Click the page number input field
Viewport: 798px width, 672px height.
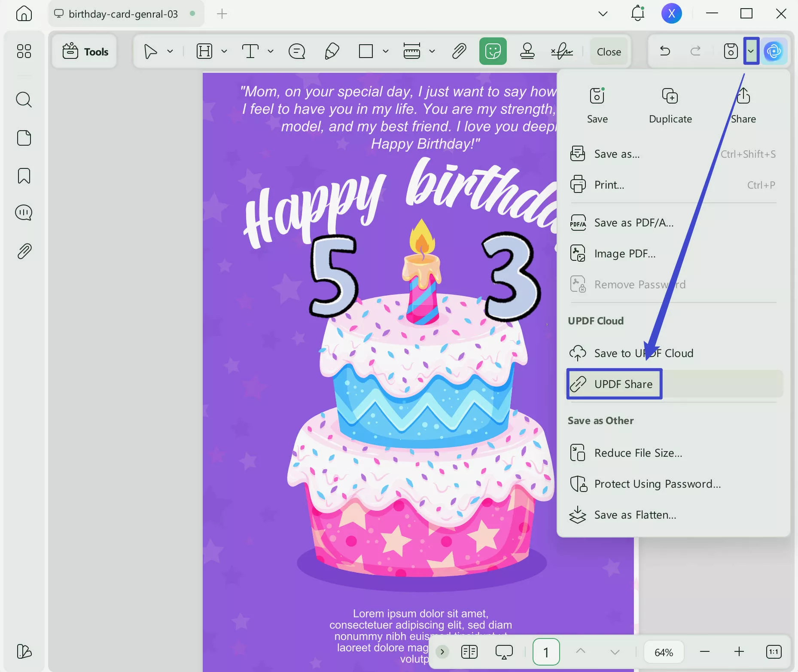(x=545, y=651)
